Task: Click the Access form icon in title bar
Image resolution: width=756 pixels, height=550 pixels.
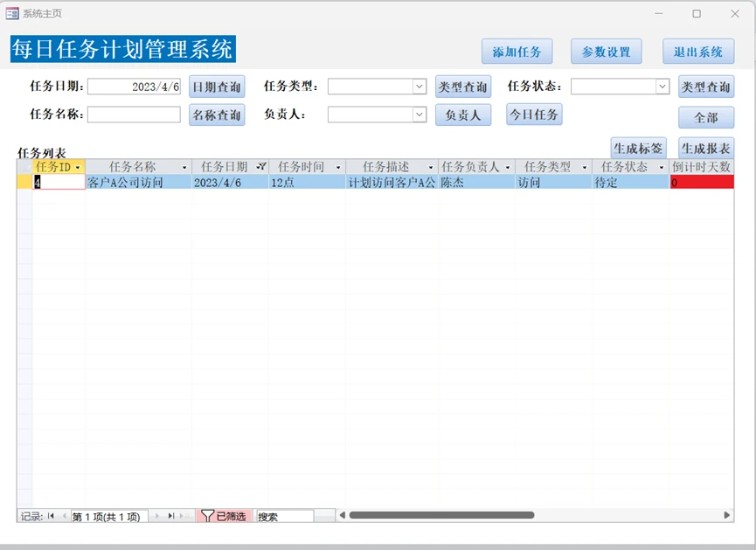Action: [12, 13]
